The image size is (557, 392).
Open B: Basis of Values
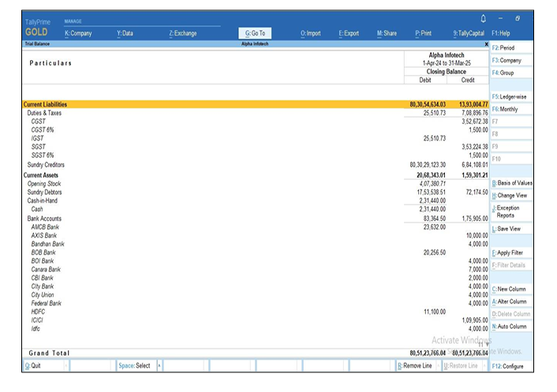[x=511, y=183]
